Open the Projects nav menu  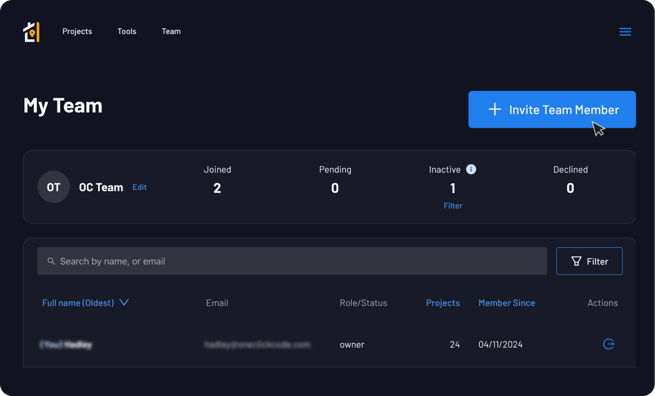(77, 31)
